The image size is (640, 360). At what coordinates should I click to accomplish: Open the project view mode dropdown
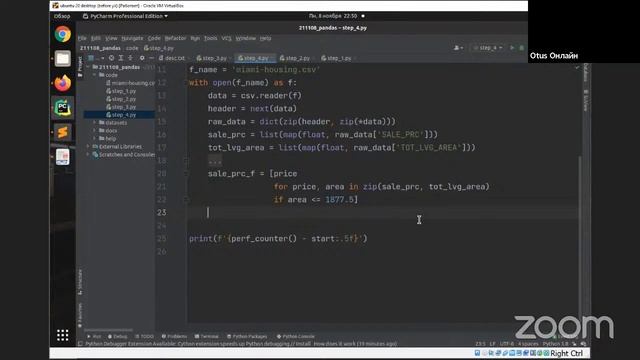click(95, 58)
